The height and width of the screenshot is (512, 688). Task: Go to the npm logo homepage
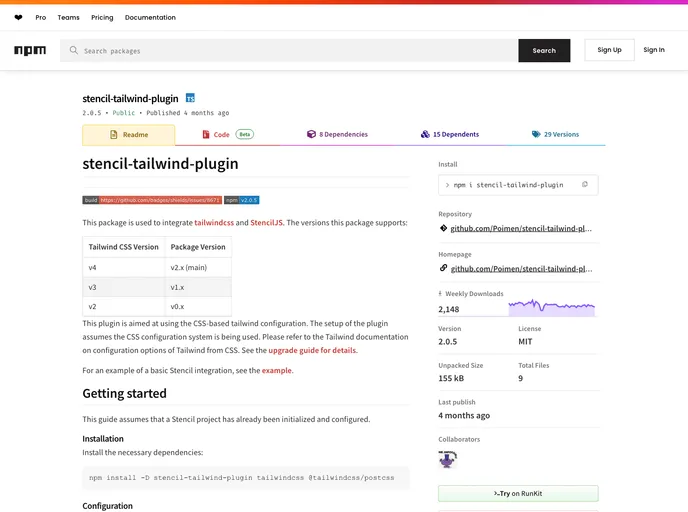pyautogui.click(x=30, y=50)
